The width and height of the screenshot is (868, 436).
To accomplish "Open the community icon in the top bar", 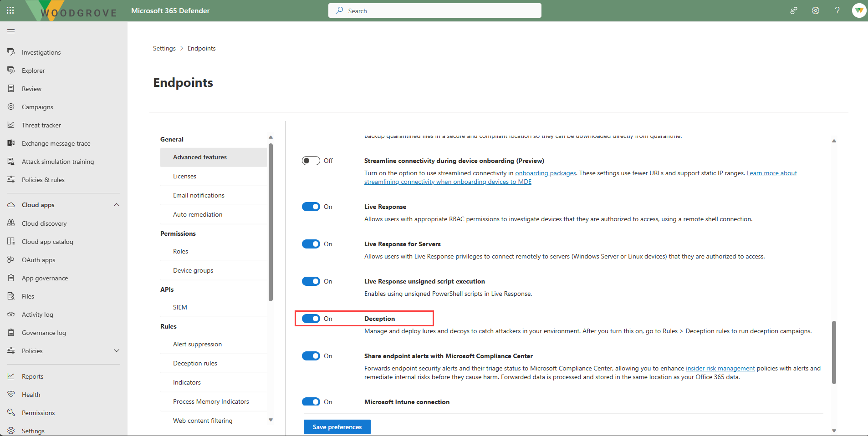I will pyautogui.click(x=794, y=10).
